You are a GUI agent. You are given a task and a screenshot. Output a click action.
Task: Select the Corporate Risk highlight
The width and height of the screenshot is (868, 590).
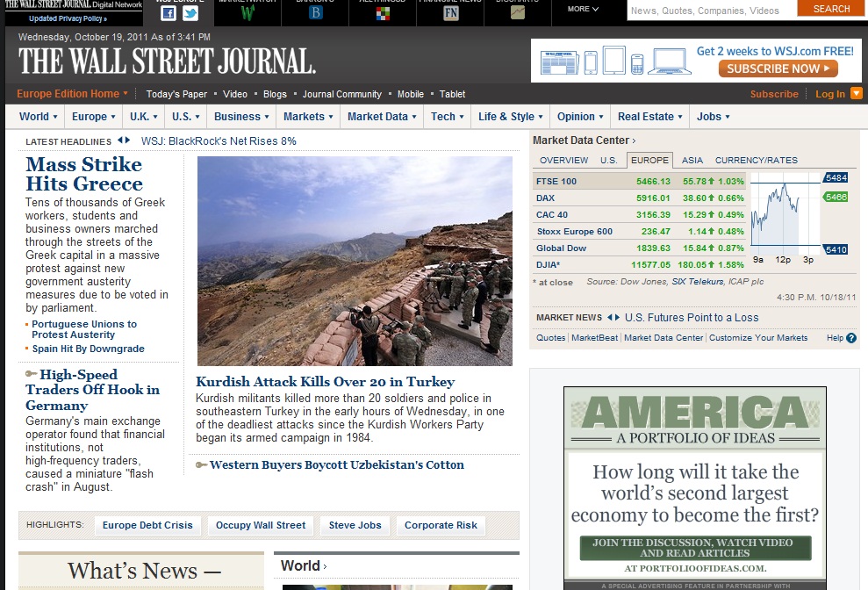tap(441, 525)
